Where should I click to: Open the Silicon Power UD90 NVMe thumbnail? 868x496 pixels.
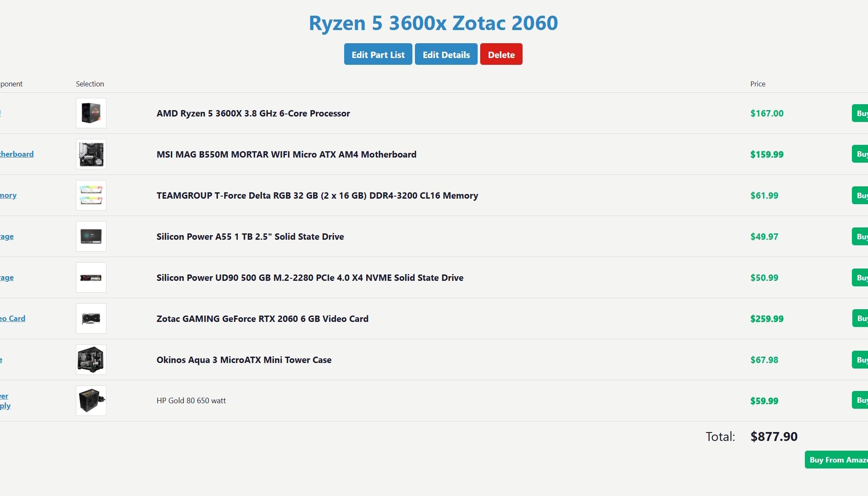click(91, 277)
